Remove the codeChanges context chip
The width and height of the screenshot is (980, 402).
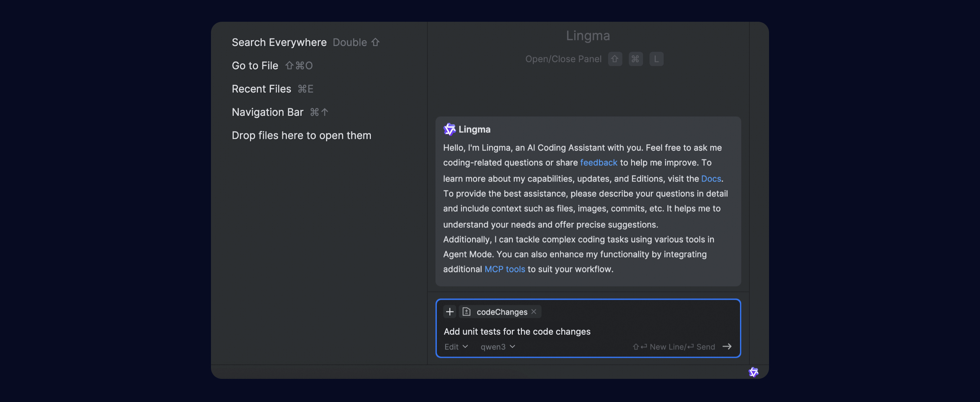(534, 312)
